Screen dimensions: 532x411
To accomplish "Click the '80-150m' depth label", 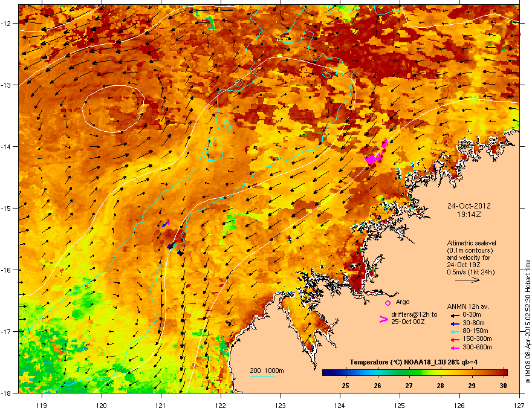I will tap(475, 331).
